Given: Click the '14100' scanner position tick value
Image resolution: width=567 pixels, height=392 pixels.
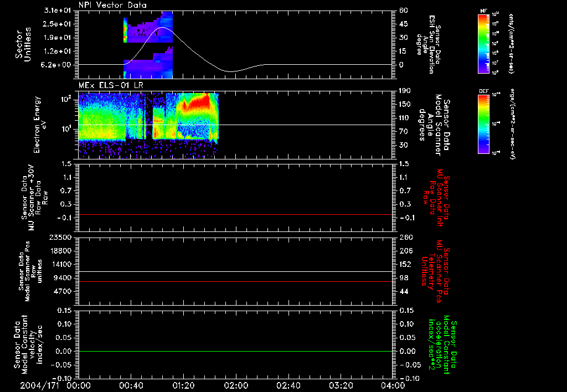Looking at the screenshot, I should [60, 264].
